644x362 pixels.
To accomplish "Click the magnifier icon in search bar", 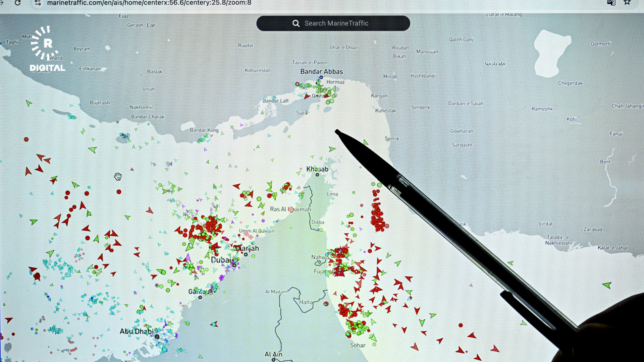I will [296, 23].
